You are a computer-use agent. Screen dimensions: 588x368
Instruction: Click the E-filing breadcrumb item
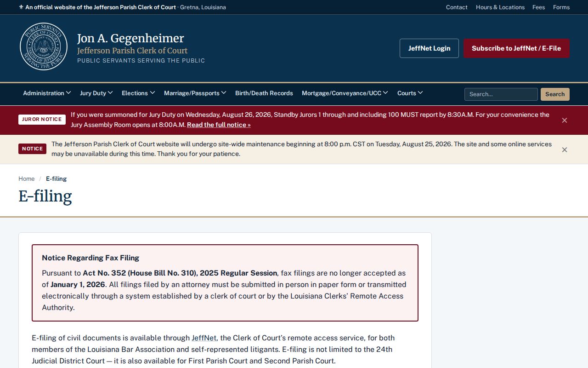coord(56,179)
